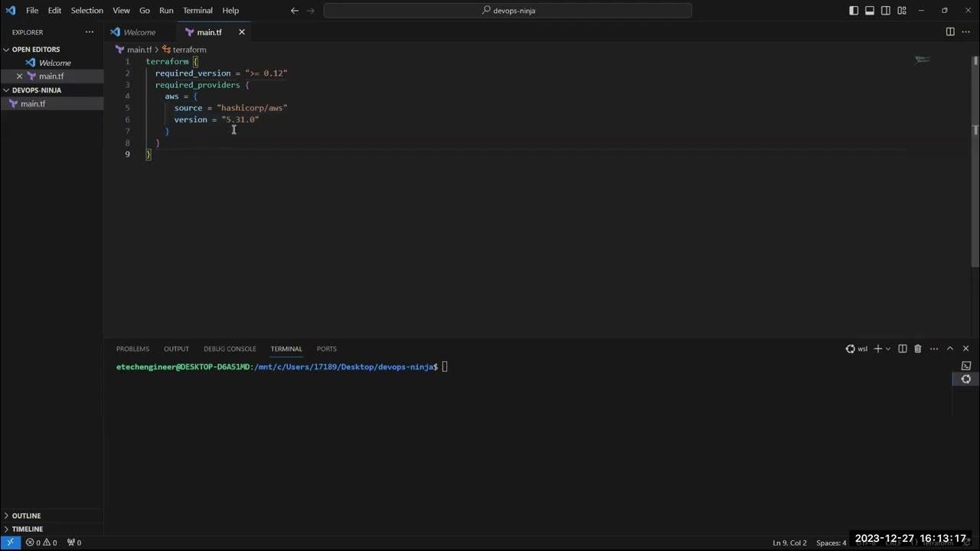The height and width of the screenshot is (551, 980).
Task: Click the Kill Terminal trash icon
Action: click(x=918, y=349)
